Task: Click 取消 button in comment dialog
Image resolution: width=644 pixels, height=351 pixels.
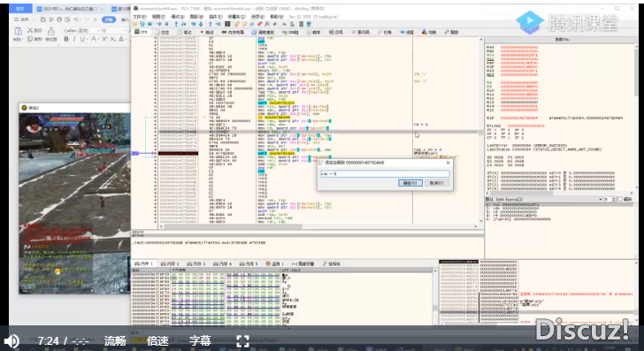Action: pos(436,183)
